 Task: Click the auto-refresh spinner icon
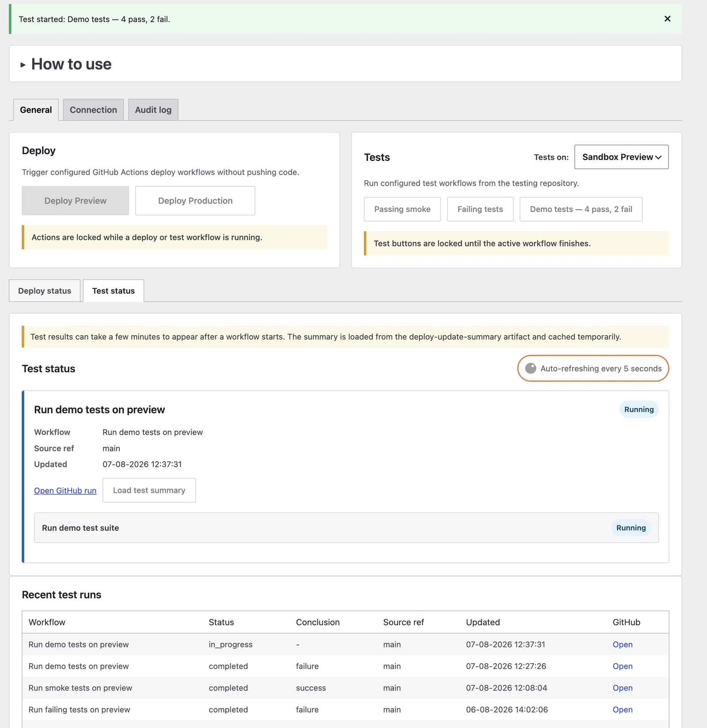(x=530, y=368)
